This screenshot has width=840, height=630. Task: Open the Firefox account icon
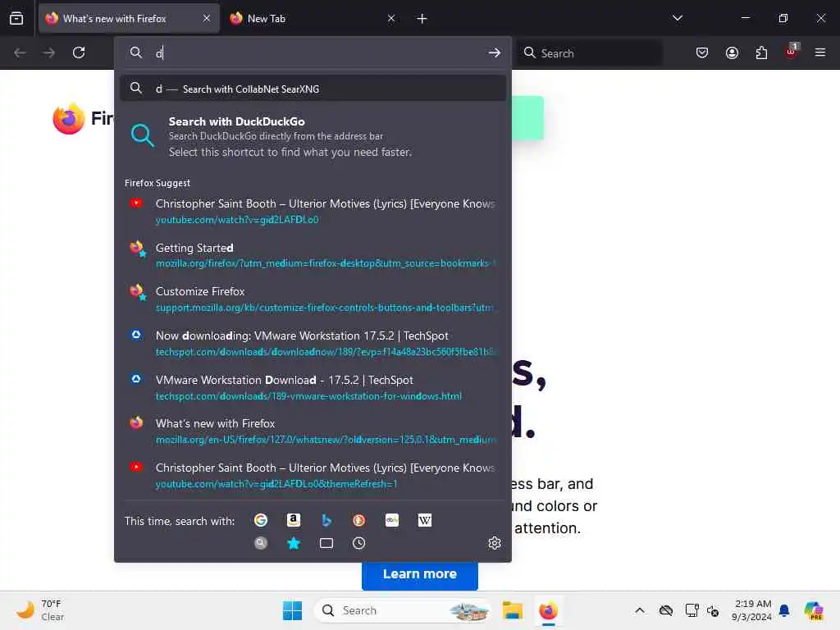(732, 52)
